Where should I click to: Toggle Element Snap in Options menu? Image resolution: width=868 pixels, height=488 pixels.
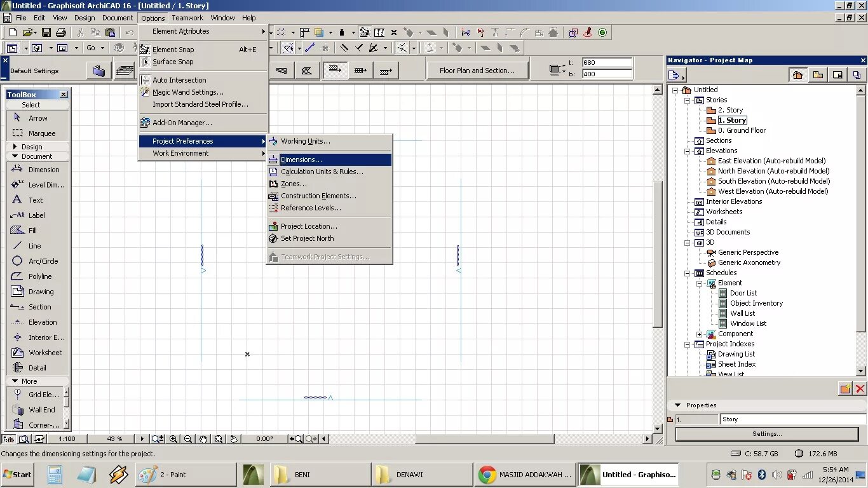point(204,50)
